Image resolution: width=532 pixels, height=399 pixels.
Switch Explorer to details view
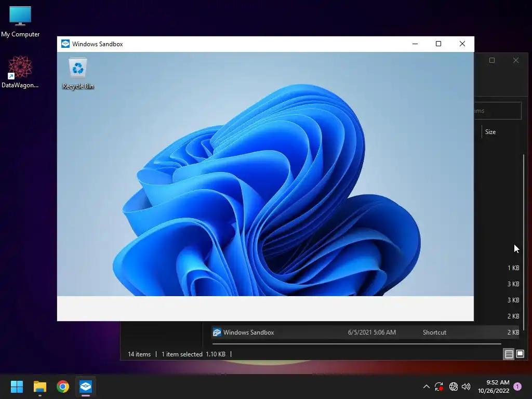509,354
